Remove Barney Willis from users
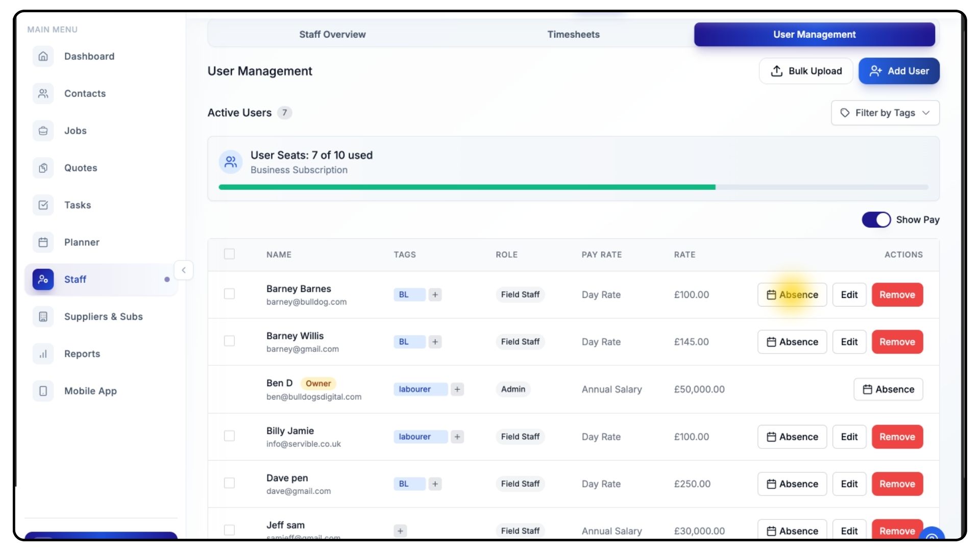The height and width of the screenshot is (551, 980). coord(897,342)
